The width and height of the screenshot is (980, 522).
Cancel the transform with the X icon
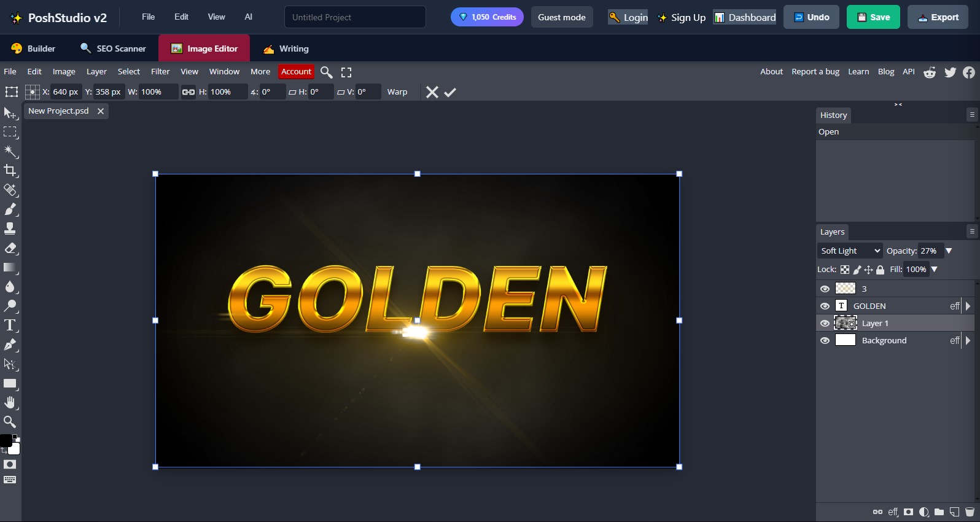pyautogui.click(x=432, y=92)
